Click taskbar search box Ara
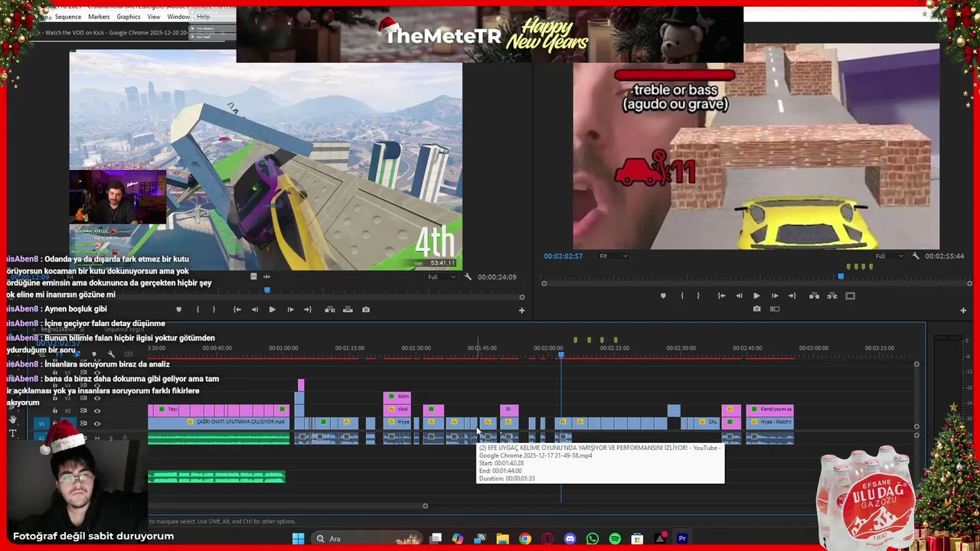The image size is (980, 551). (x=366, y=539)
